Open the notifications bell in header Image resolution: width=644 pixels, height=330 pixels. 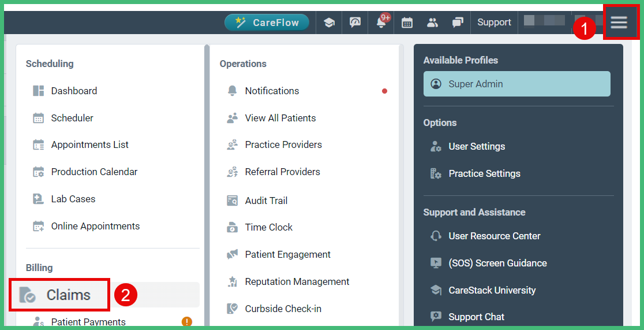pyautogui.click(x=381, y=23)
